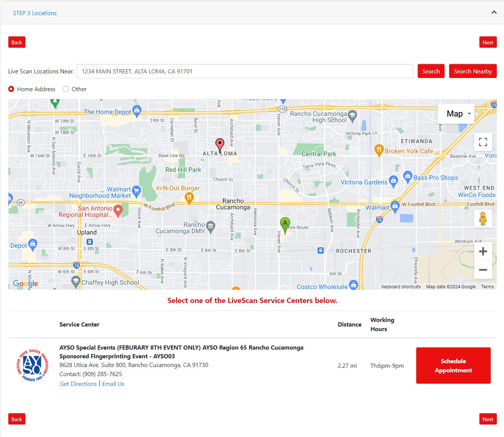The height and width of the screenshot is (437, 504).
Task: Click Rancho Cucamonga High School pin
Action: tap(352, 116)
